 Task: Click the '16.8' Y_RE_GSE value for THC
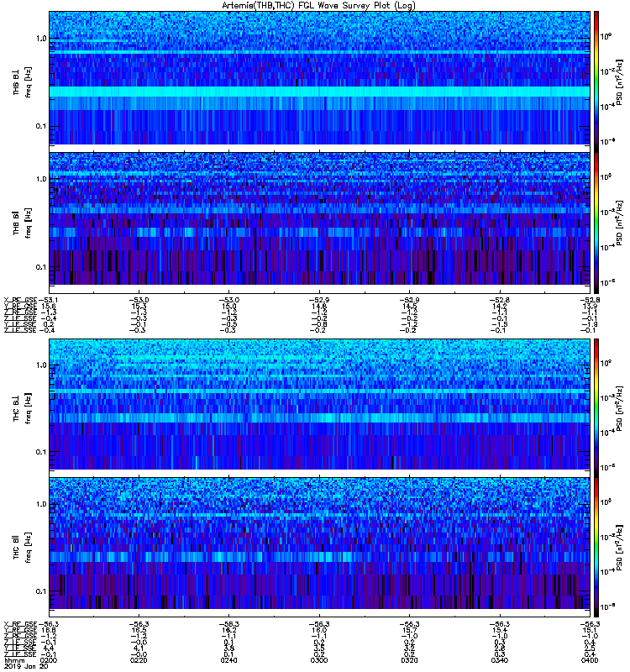[x=49, y=630]
